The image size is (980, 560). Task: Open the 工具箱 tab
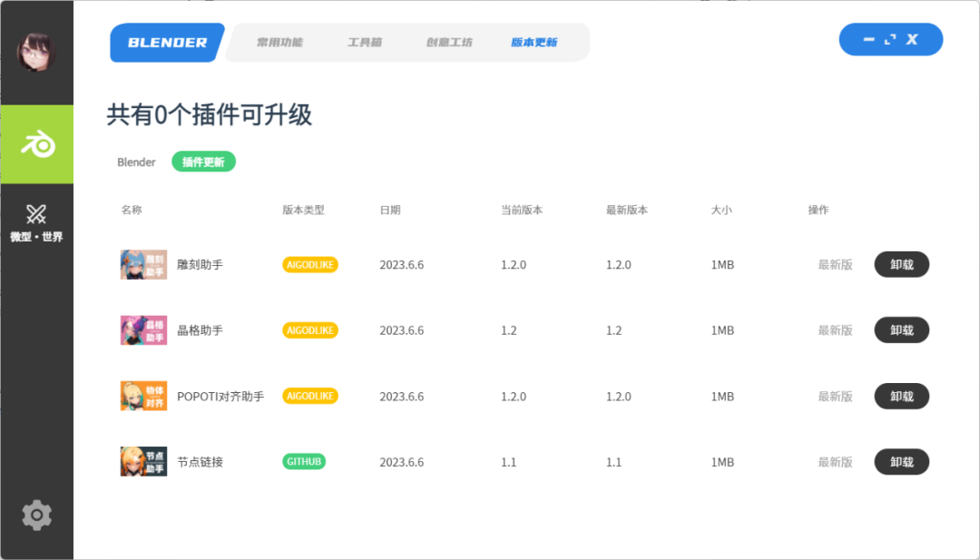pos(365,43)
